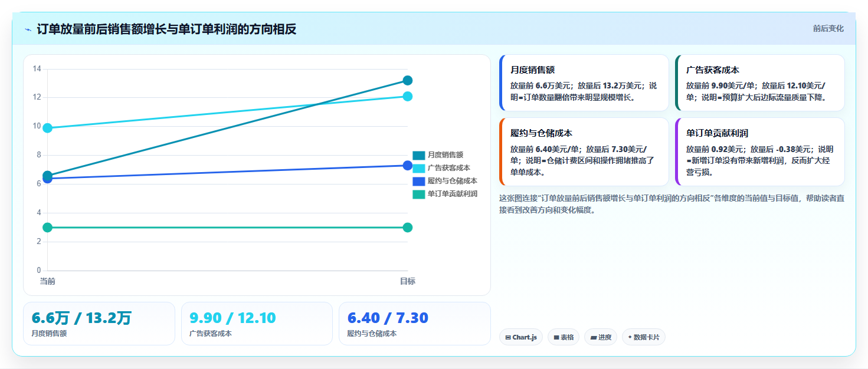Toggle the 履约与仓储成本 legend swatch
868x369 pixels.
(418, 181)
